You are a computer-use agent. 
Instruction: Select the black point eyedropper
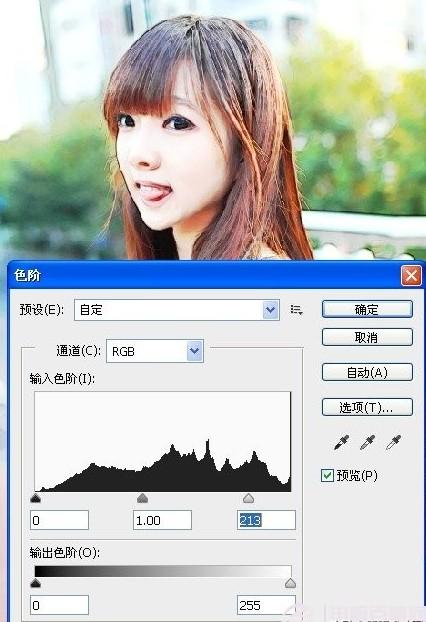342,442
